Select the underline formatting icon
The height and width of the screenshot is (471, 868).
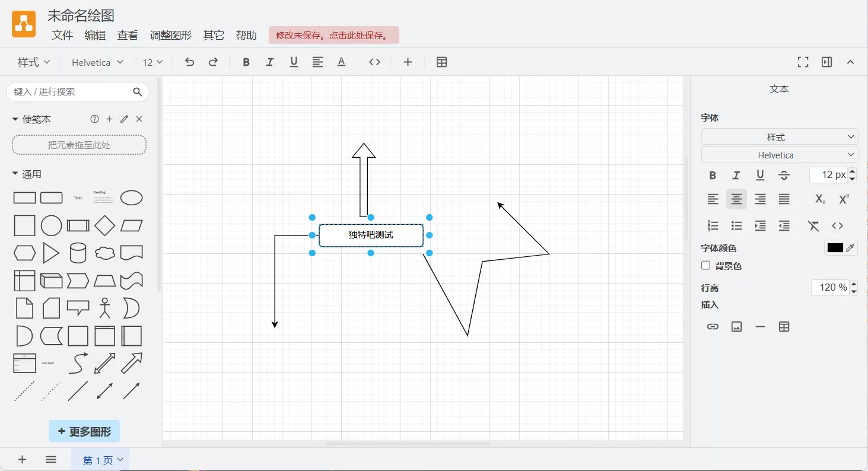[x=294, y=62]
